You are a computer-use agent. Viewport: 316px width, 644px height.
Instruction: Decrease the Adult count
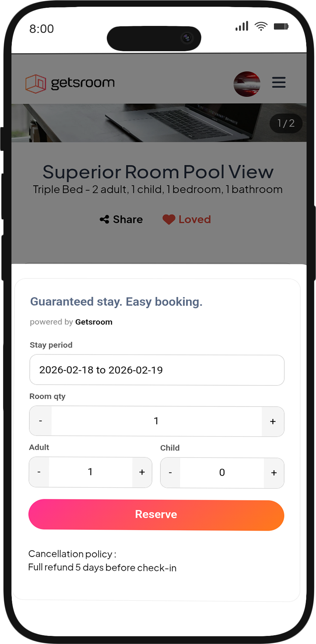(38, 472)
